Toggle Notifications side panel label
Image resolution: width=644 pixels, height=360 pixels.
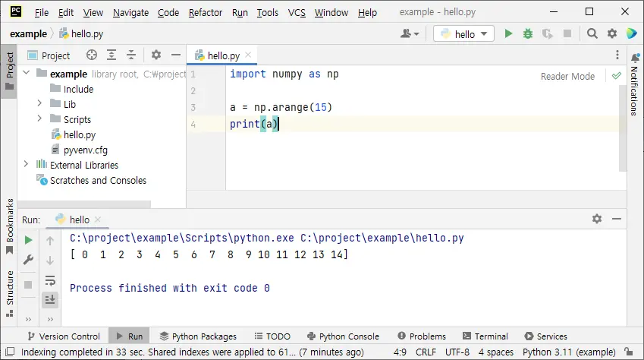click(x=634, y=91)
